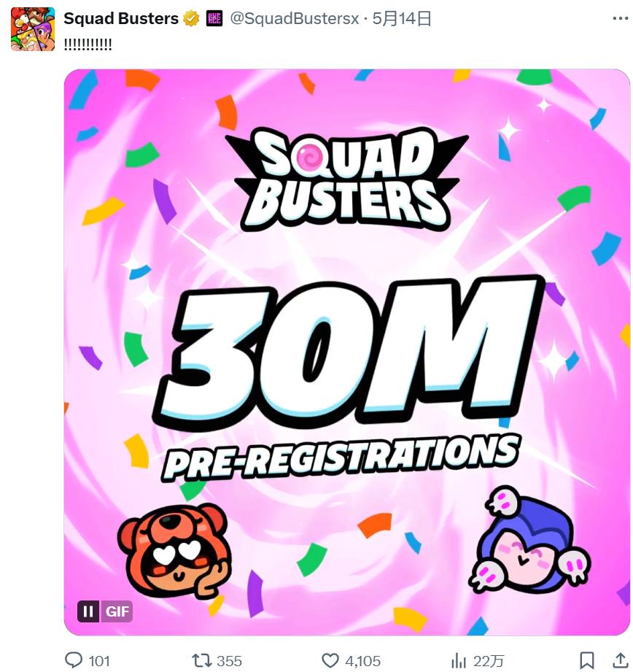Open the Squad Busters profile avatar
The height and width of the screenshot is (672, 633).
click(33, 28)
